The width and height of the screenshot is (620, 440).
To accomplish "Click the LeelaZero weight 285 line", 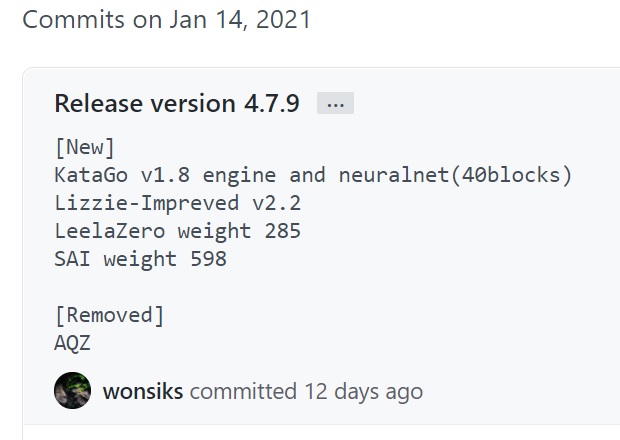I will [178, 231].
